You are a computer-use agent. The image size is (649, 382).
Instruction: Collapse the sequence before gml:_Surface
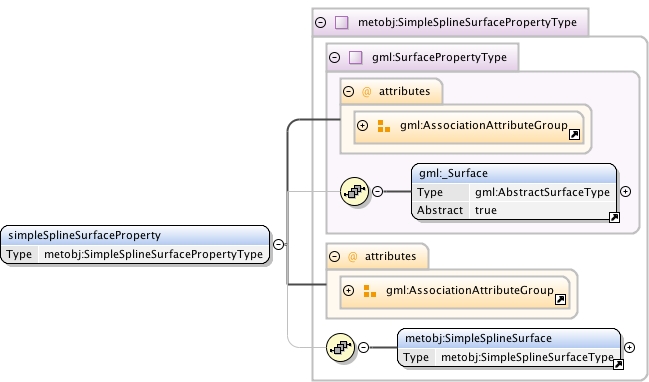point(377,191)
